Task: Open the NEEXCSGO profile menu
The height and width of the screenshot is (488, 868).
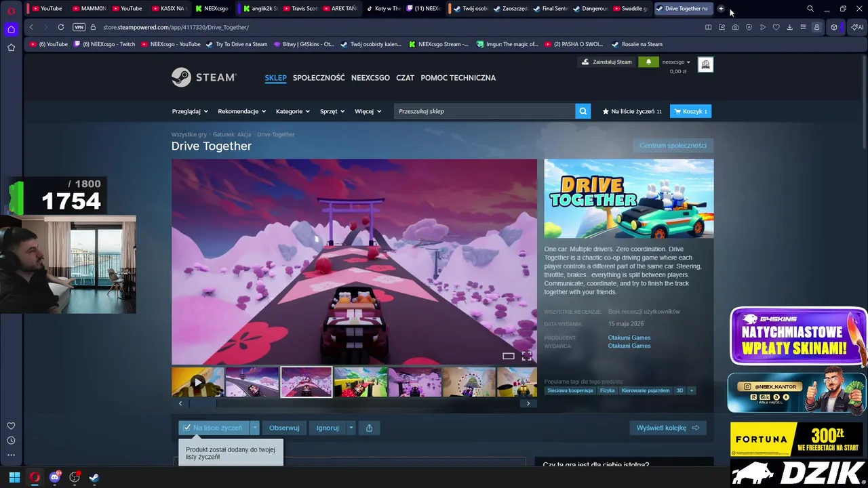Action: 370,77
